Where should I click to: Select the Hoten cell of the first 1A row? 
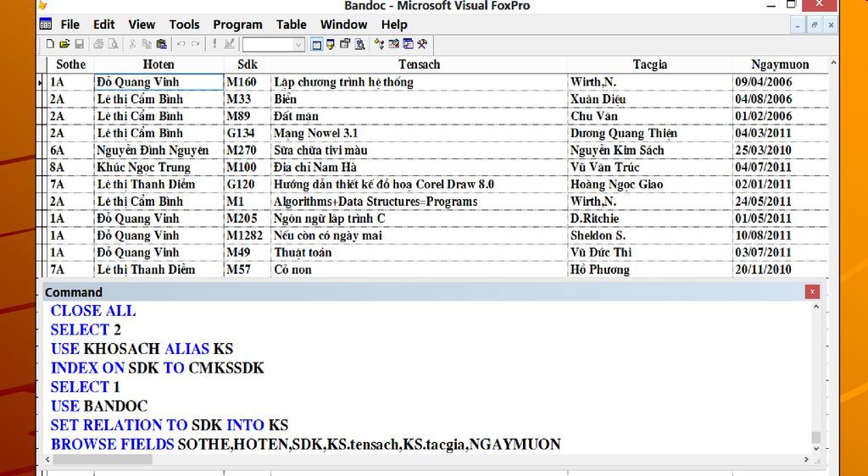[x=159, y=82]
